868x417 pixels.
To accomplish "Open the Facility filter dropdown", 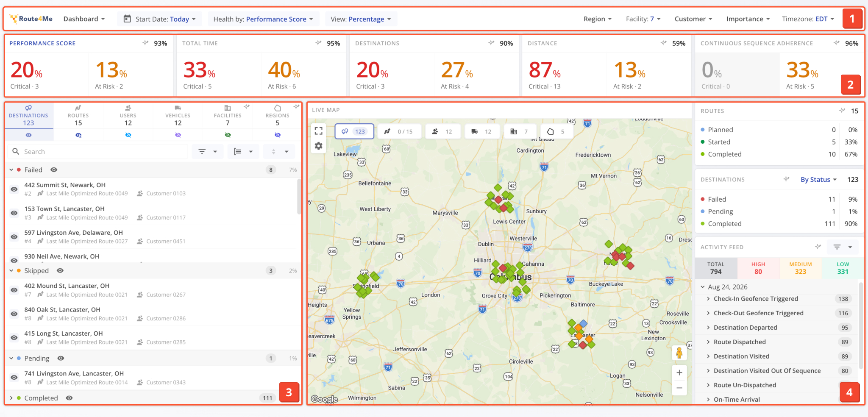I will [x=643, y=19].
